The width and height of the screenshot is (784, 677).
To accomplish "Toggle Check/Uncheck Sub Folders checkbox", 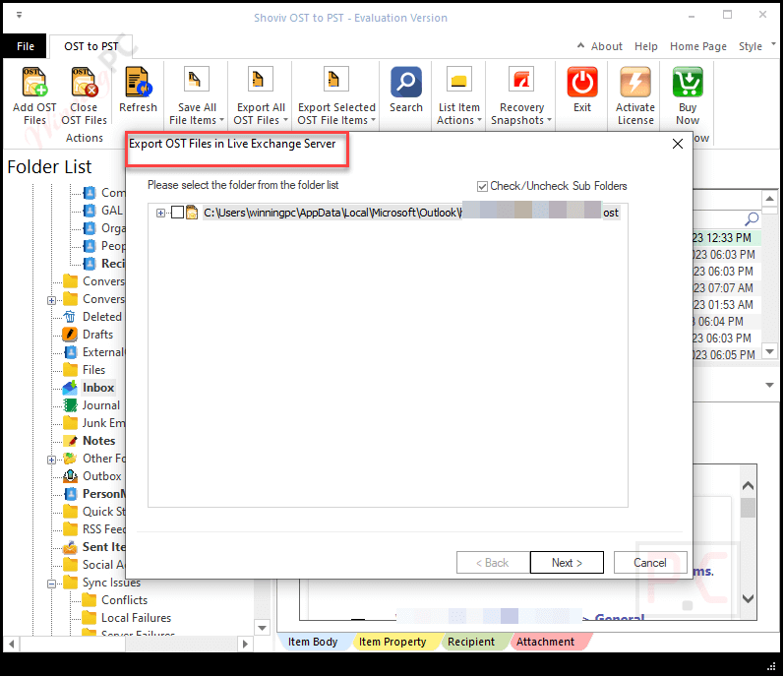I will pyautogui.click(x=482, y=187).
